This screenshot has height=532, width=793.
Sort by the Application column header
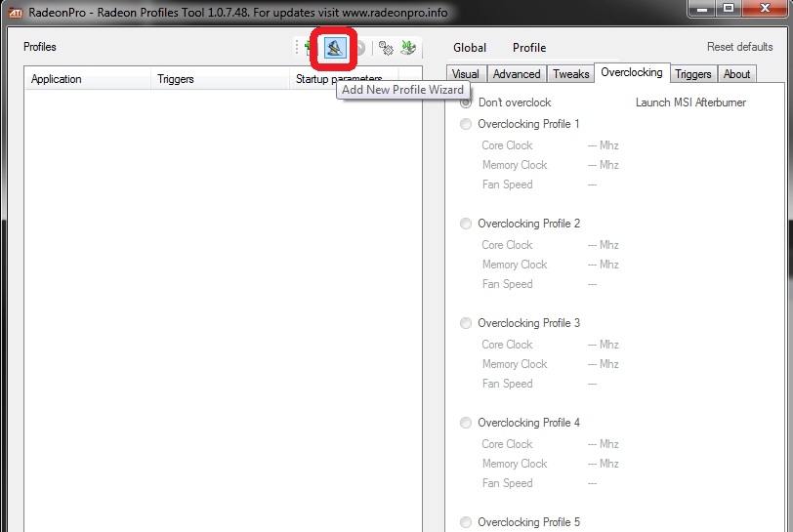click(x=88, y=79)
